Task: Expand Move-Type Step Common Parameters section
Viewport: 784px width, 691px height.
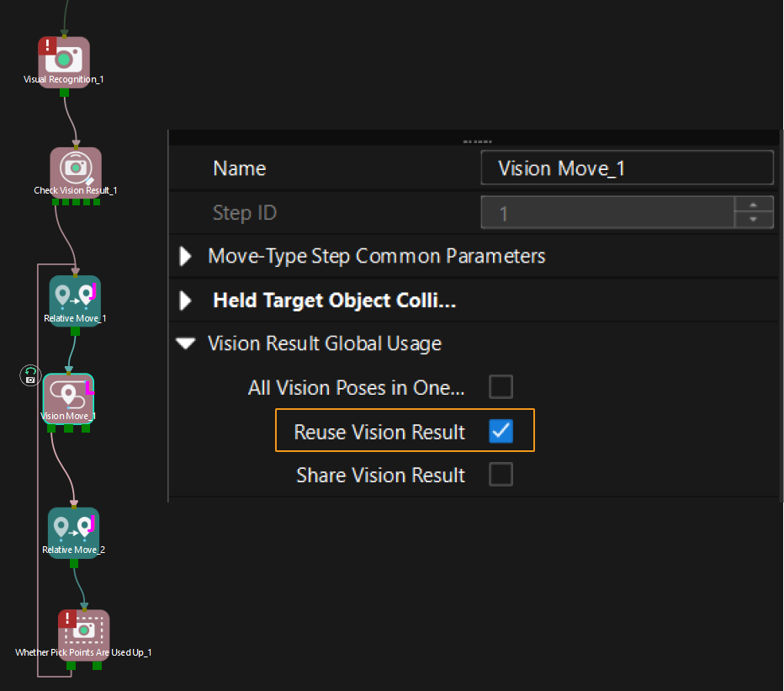Action: (x=186, y=256)
